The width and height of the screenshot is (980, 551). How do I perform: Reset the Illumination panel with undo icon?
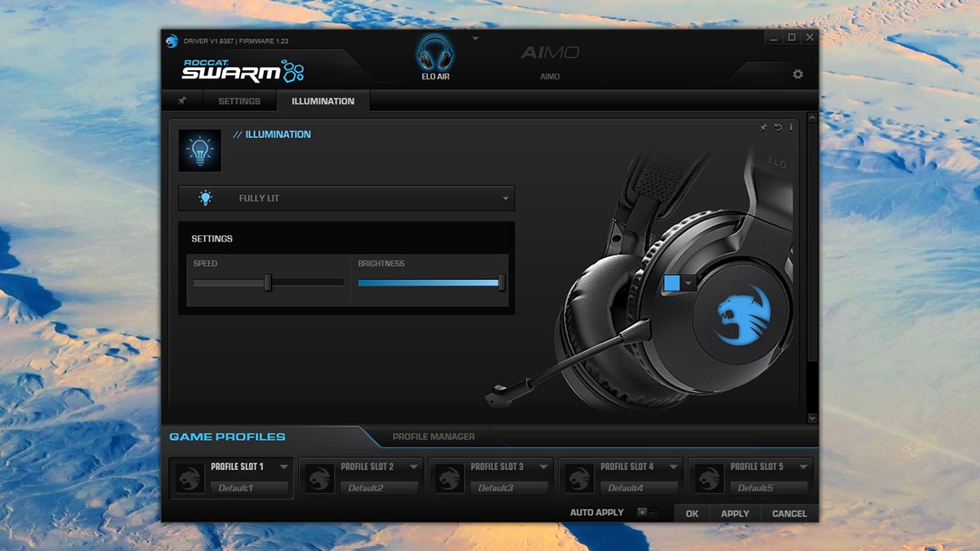(778, 128)
